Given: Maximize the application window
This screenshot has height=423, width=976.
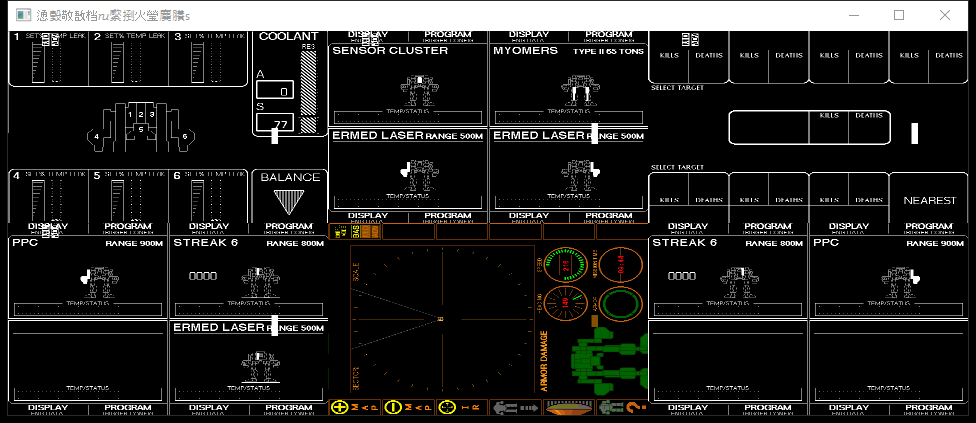Looking at the screenshot, I should [x=899, y=15].
